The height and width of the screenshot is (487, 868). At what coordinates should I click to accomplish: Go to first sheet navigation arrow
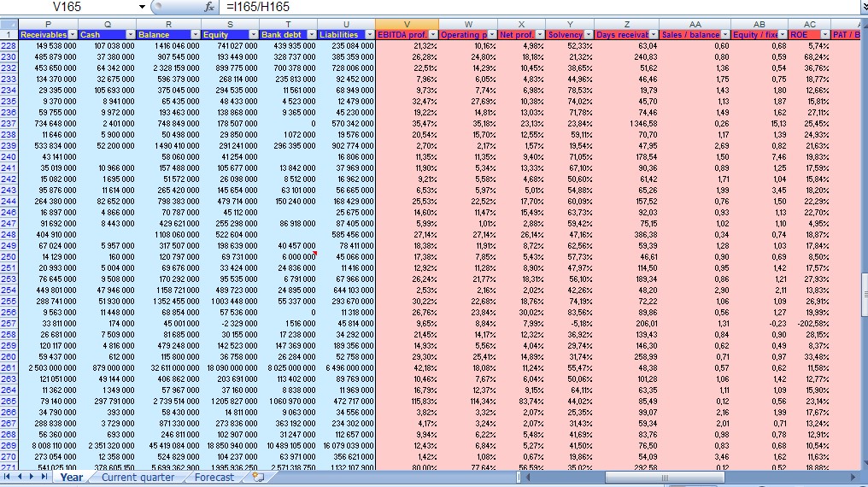pos(7,477)
